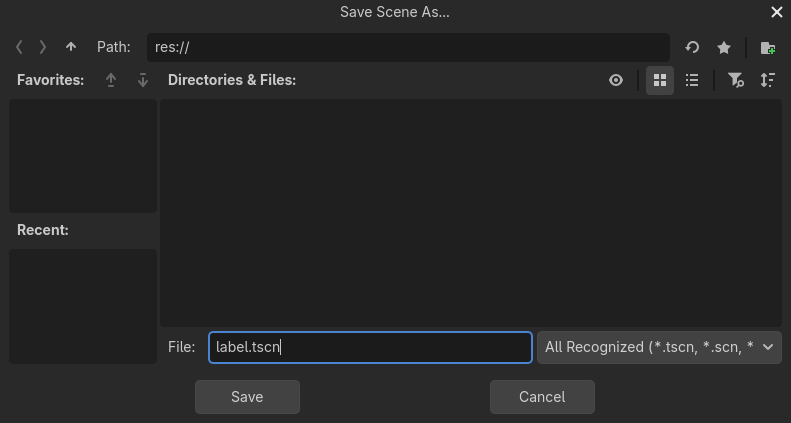Refresh the file list
Viewport: 791px width, 423px height.
click(692, 47)
